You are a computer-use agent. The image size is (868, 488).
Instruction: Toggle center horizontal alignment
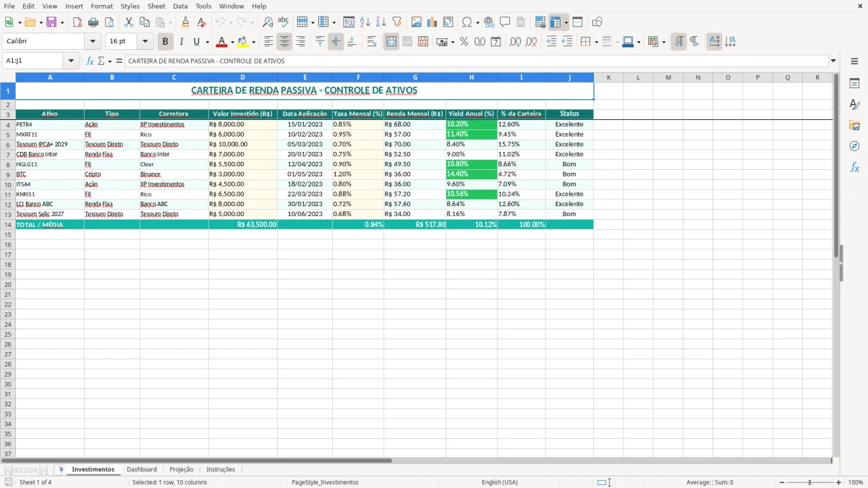tap(284, 42)
